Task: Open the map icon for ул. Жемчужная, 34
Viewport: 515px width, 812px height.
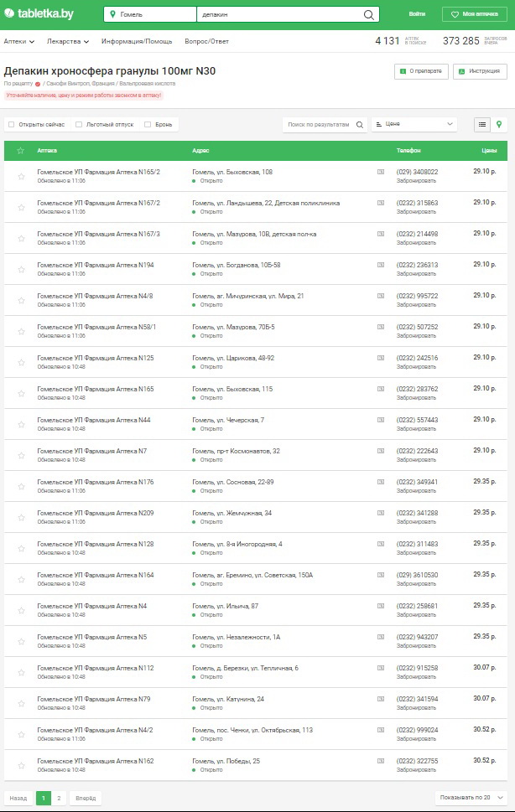Action: [x=381, y=513]
